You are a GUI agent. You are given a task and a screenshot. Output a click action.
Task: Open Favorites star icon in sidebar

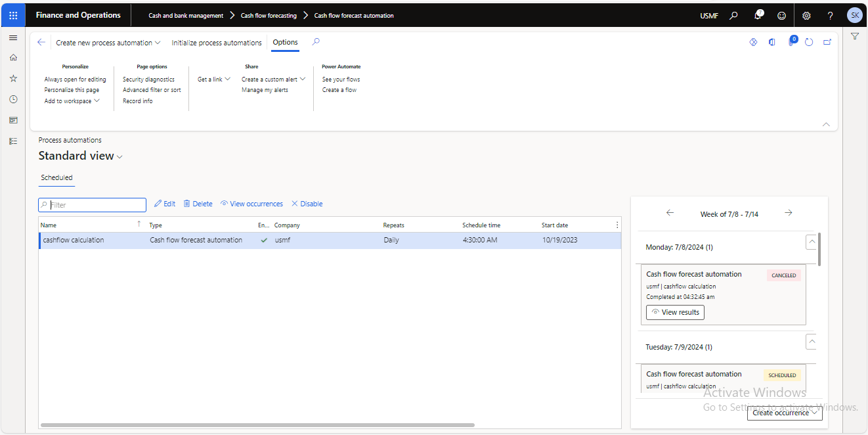[13, 78]
